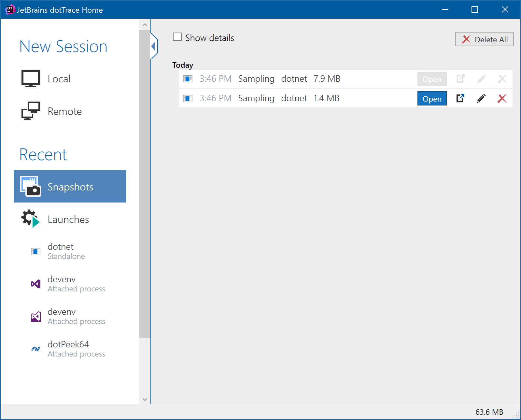Click the dotPeek64 process icon

(36, 349)
